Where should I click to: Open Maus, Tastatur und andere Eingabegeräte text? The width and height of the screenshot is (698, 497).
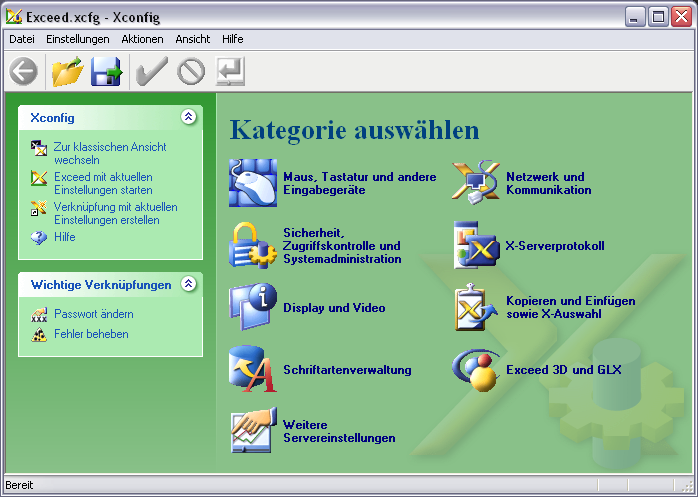point(360,183)
